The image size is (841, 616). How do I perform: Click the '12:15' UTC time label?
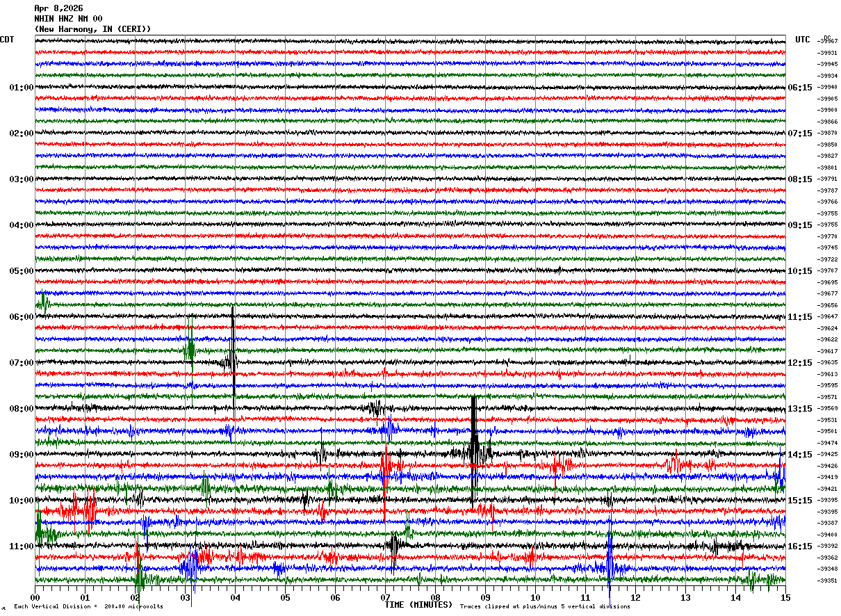[800, 363]
